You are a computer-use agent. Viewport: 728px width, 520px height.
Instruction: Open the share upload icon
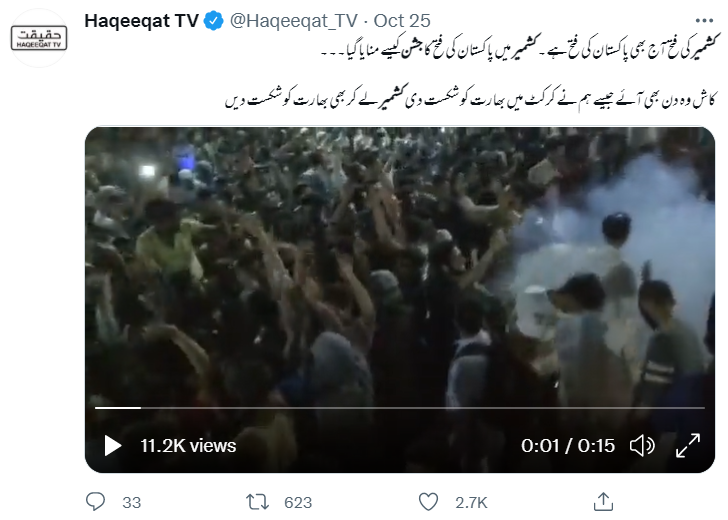pyautogui.click(x=603, y=501)
